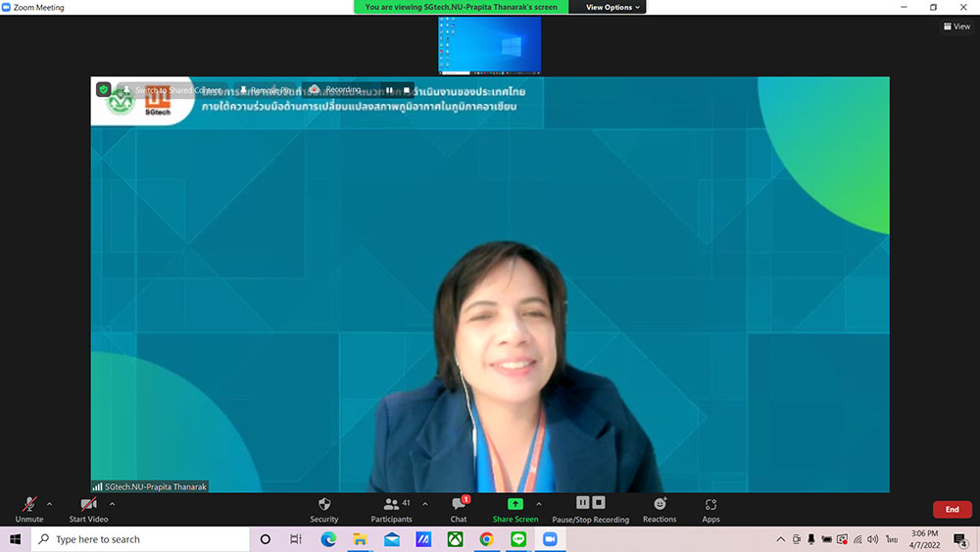
Task: Click the Remove Pin button
Action: click(265, 90)
